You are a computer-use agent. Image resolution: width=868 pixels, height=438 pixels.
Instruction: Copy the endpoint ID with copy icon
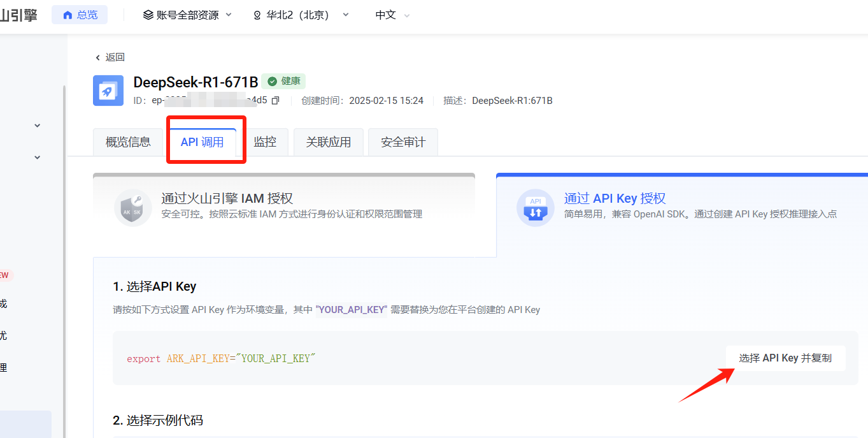tap(275, 101)
